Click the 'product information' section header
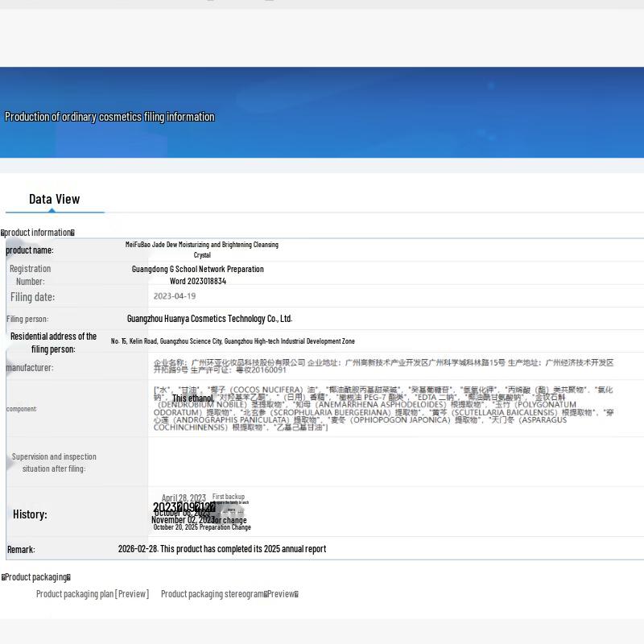 pyautogui.click(x=38, y=233)
